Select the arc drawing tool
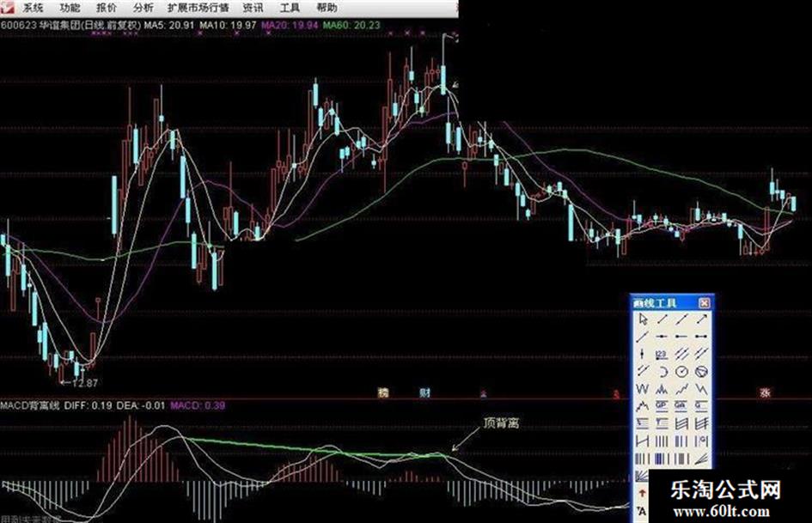This screenshot has height=523, width=812. (662, 372)
